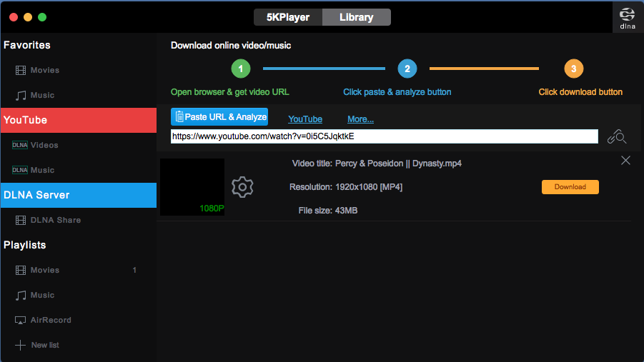644x362 pixels.
Task: Click the film icon beside Favorites Movies
Action: [21, 70]
